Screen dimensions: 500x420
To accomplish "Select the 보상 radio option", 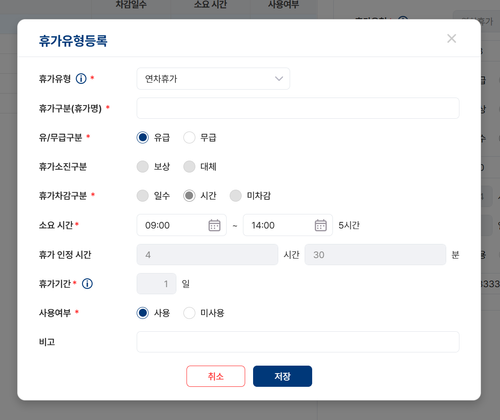I will point(143,166).
